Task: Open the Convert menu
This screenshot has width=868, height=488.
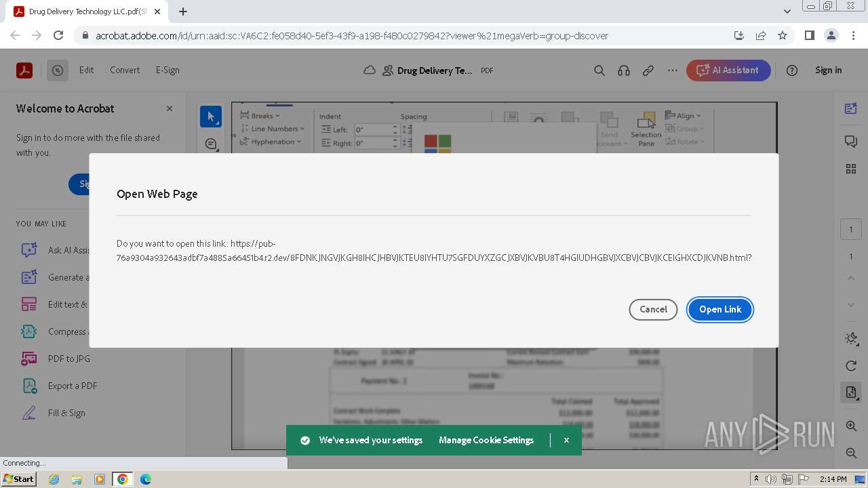Action: click(125, 70)
